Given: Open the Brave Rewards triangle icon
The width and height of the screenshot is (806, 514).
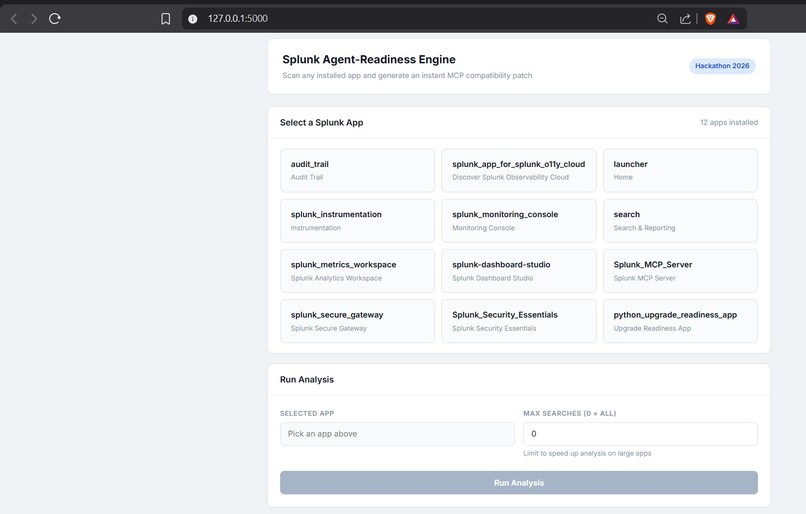Looking at the screenshot, I should (733, 19).
